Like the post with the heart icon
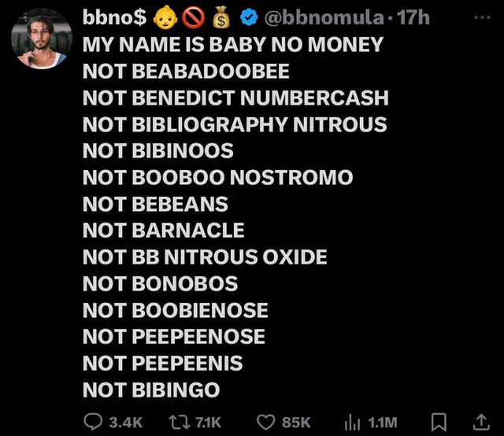 click(266, 421)
